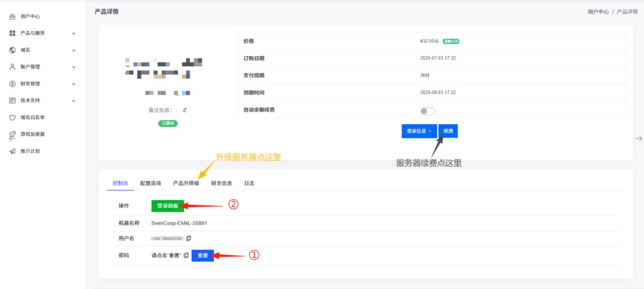Expand the 产品与服务 menu chevron
This screenshot has height=289, width=644.
point(73,33)
